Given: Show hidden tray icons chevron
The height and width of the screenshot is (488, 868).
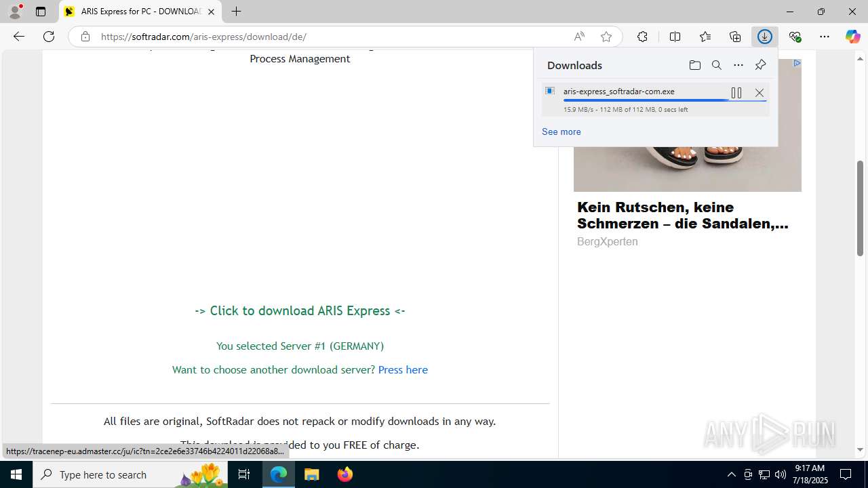Looking at the screenshot, I should pos(731,474).
